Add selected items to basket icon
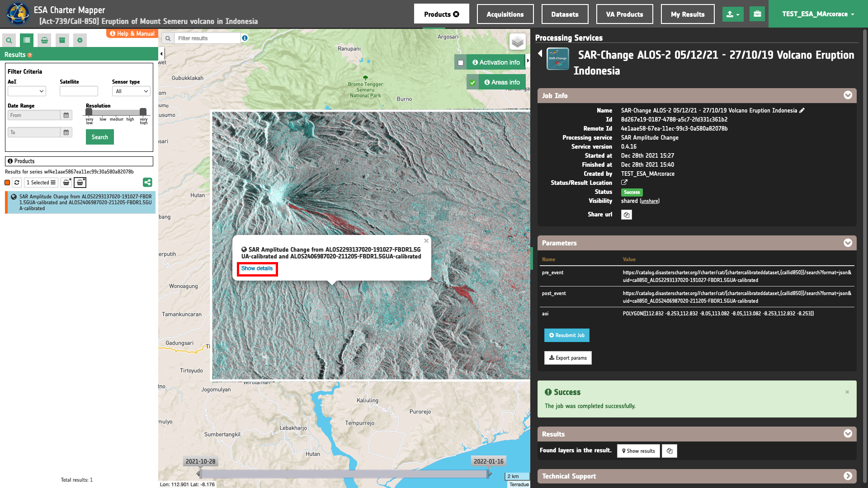This screenshot has width=868, height=488. 66,183
